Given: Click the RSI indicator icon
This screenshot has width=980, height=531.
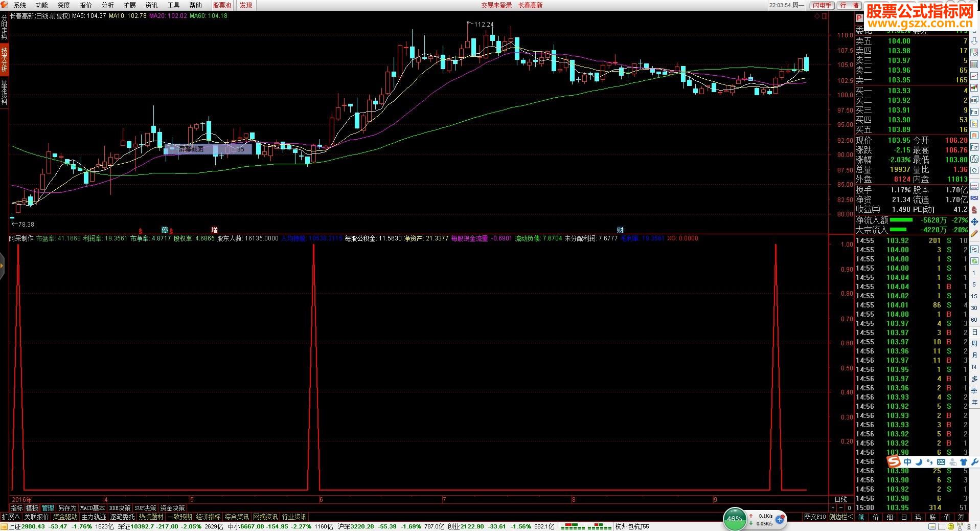Looking at the screenshot, I should tap(974, 198).
